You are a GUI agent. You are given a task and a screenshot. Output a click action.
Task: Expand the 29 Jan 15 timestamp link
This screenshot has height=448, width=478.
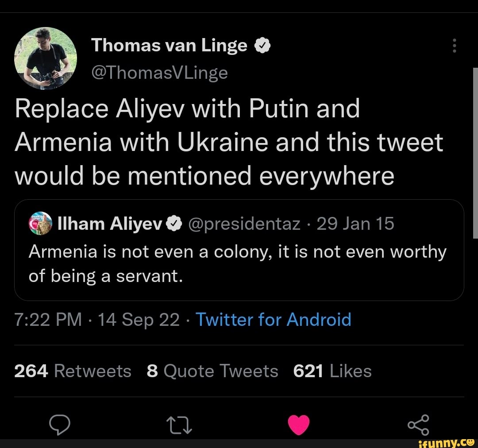(x=355, y=223)
